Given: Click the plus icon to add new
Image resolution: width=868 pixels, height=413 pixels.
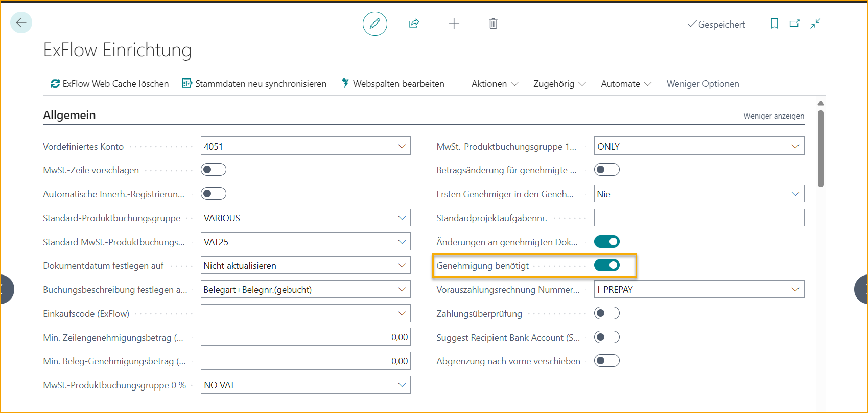Looking at the screenshot, I should (454, 24).
